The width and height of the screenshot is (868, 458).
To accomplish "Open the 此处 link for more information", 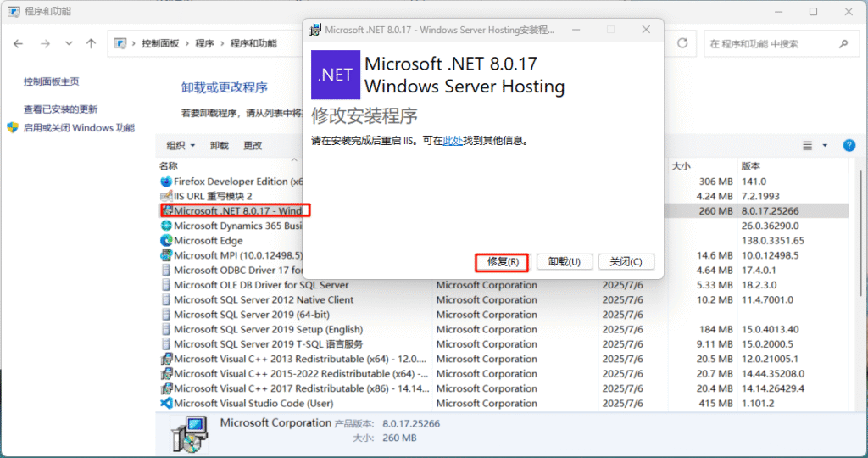I will click(453, 141).
